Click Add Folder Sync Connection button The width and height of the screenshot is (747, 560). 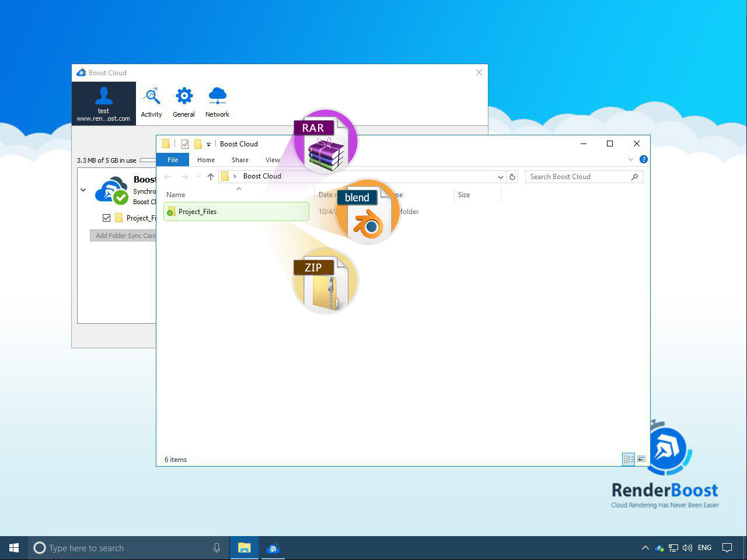tap(123, 236)
